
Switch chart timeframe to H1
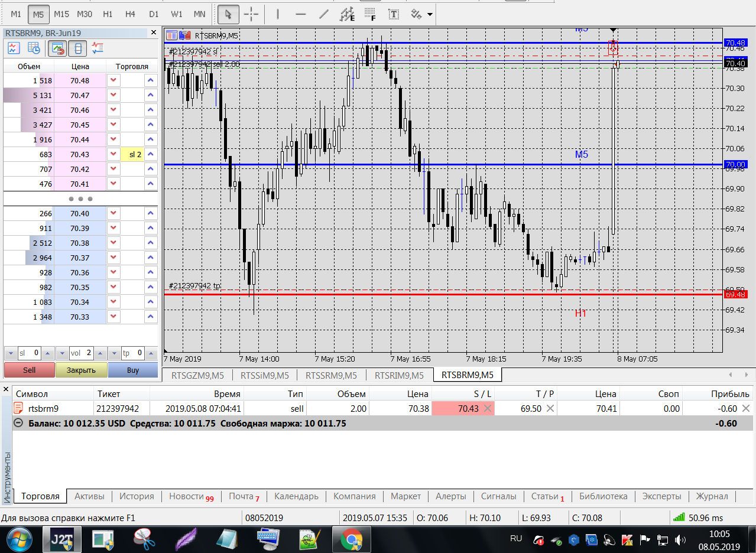click(x=108, y=14)
